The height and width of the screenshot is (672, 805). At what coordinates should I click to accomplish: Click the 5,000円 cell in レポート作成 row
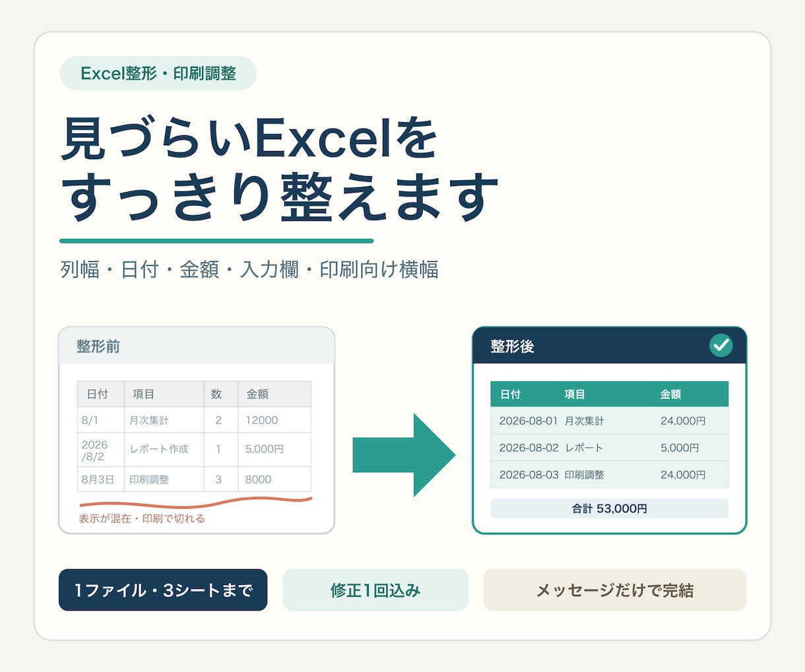point(274,450)
